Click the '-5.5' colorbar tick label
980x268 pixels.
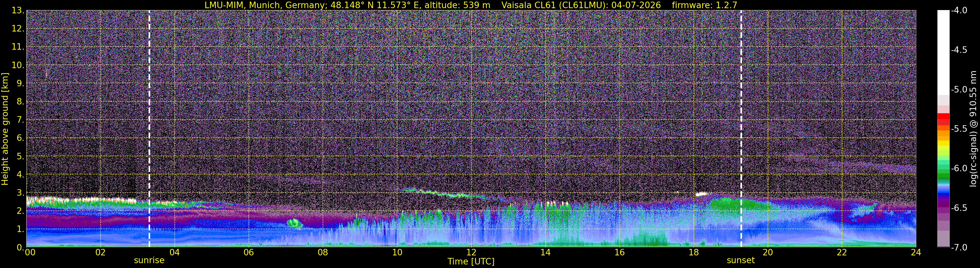[959, 129]
